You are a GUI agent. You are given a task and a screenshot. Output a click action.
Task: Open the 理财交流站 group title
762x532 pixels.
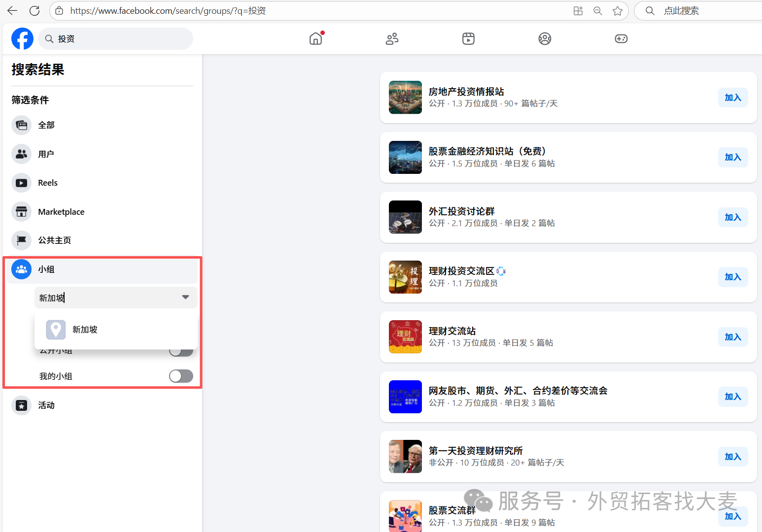click(452, 331)
